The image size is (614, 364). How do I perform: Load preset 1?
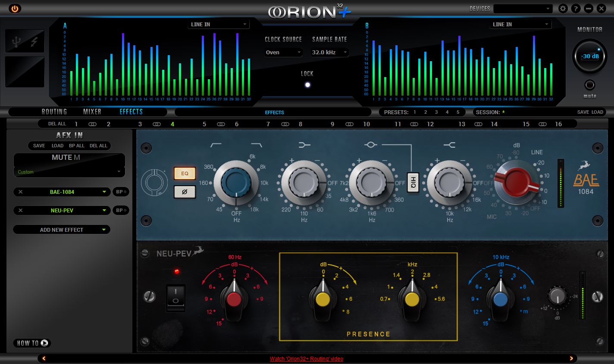pos(415,112)
